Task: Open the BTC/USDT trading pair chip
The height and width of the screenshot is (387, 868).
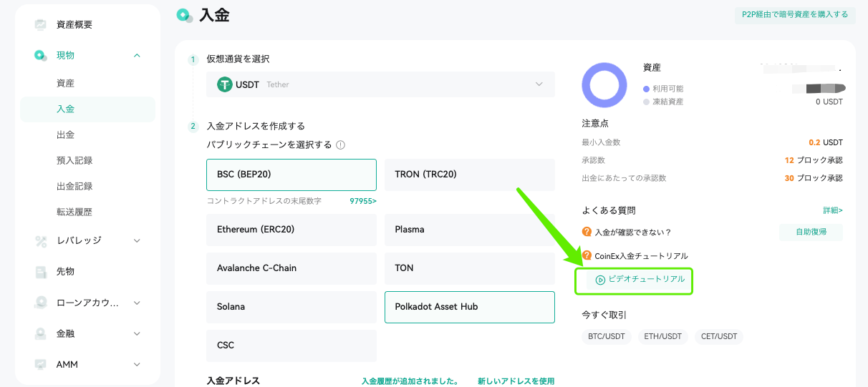Action: [x=607, y=337]
